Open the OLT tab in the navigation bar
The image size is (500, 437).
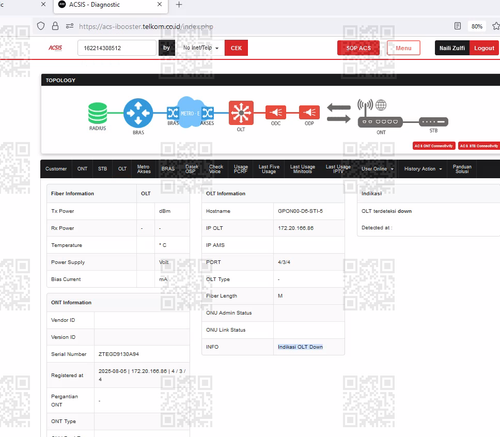pyautogui.click(x=122, y=169)
